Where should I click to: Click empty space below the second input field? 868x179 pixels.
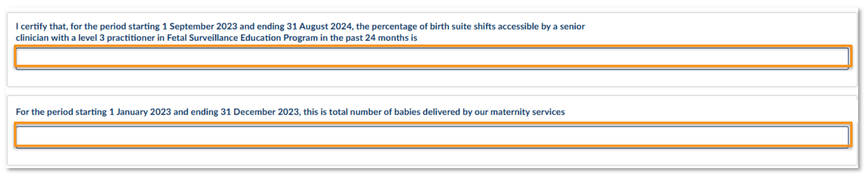tap(432, 156)
